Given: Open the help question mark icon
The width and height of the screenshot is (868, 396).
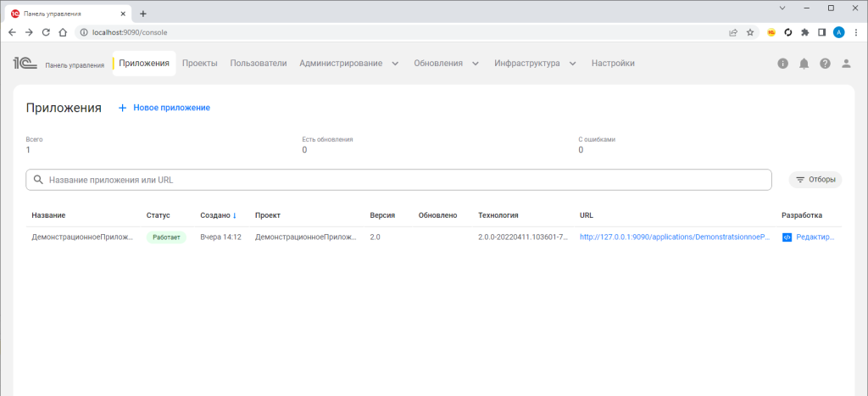Looking at the screenshot, I should click(825, 64).
